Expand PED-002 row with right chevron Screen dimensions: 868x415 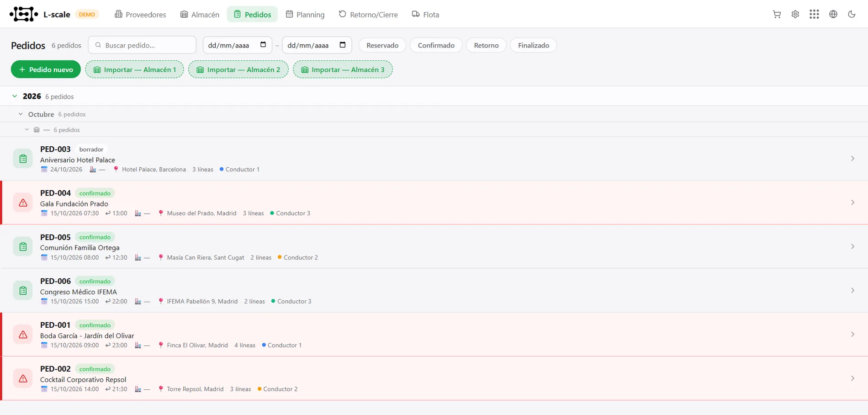[852, 378]
